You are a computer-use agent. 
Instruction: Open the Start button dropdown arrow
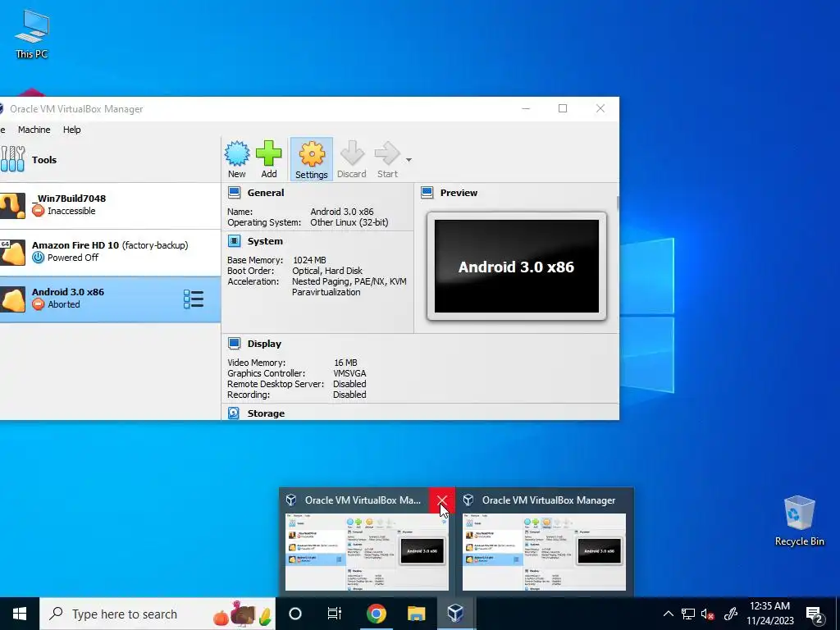409,160
